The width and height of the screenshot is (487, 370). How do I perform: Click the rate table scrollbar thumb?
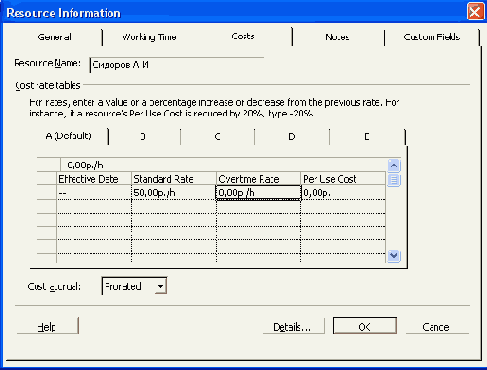point(394,180)
